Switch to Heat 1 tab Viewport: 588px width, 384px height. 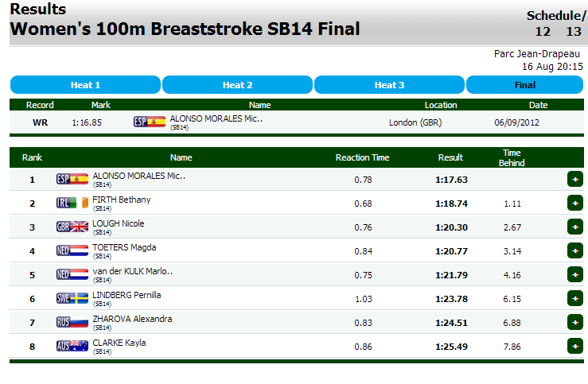(x=85, y=85)
